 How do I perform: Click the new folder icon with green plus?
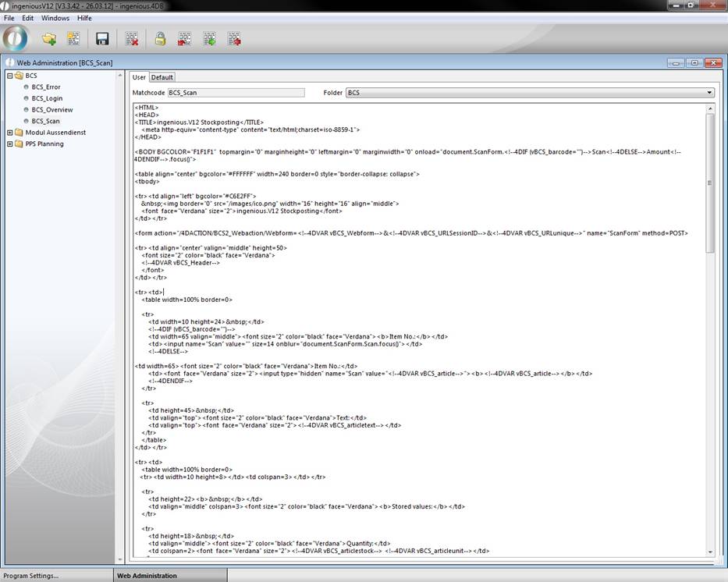(49, 38)
